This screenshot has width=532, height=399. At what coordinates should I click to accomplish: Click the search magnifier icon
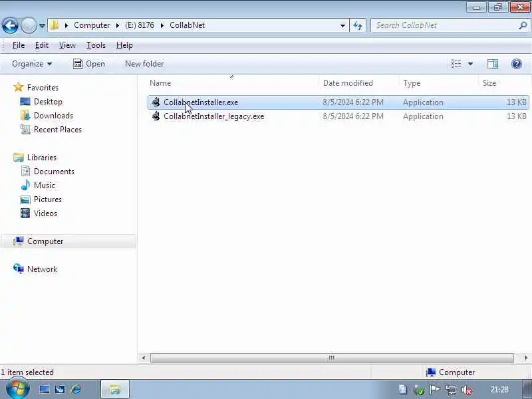click(x=523, y=25)
